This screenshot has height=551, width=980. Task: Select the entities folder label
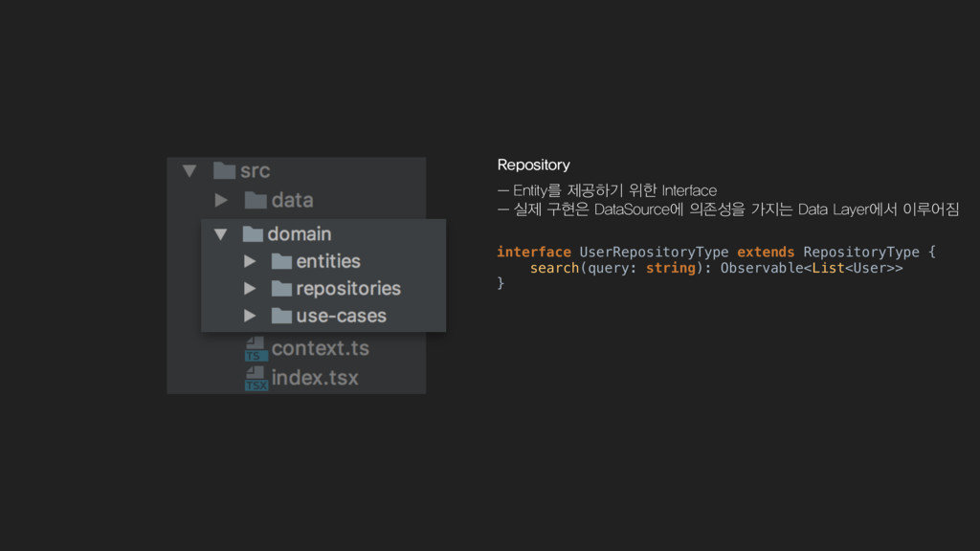[328, 261]
